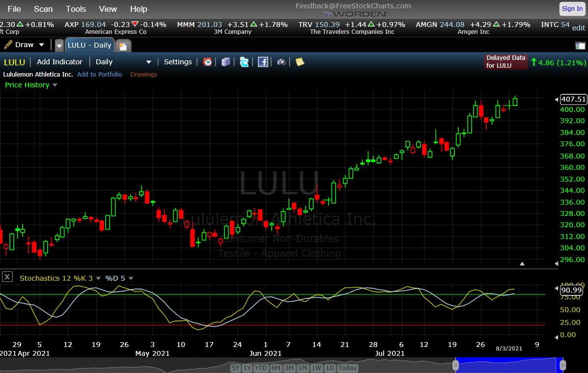588x373 pixels.
Task: Set range to 6M
Action: (x=276, y=368)
